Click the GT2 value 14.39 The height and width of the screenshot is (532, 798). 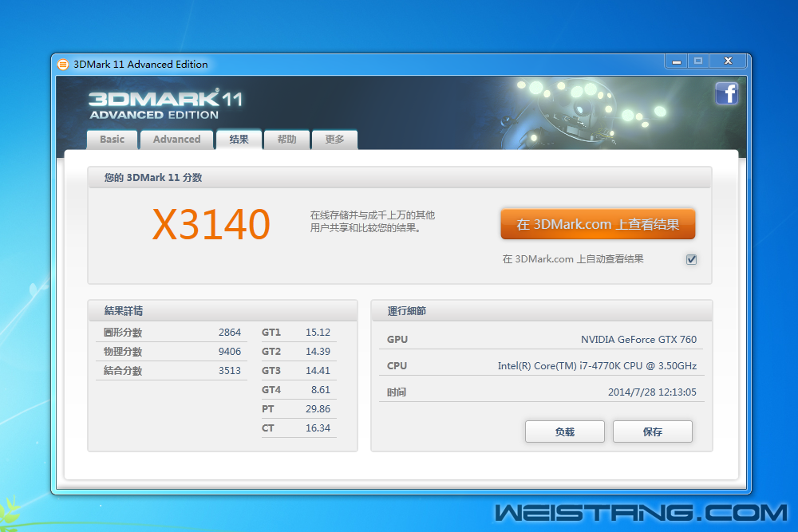tap(318, 352)
